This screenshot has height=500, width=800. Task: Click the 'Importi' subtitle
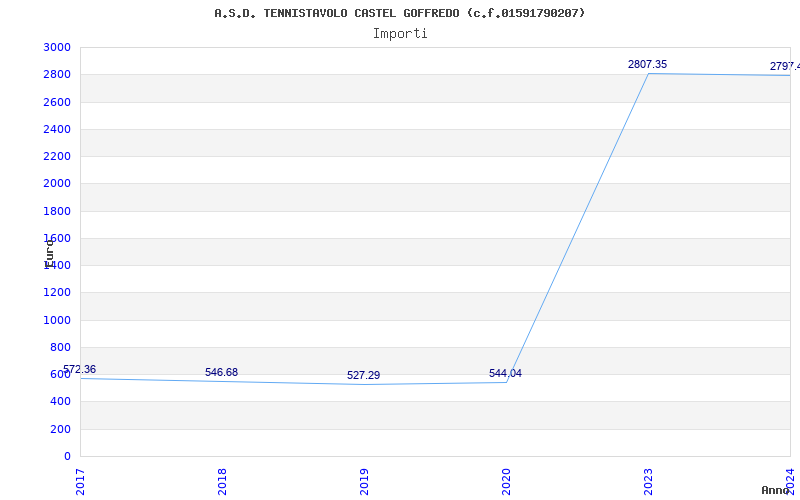click(400, 34)
